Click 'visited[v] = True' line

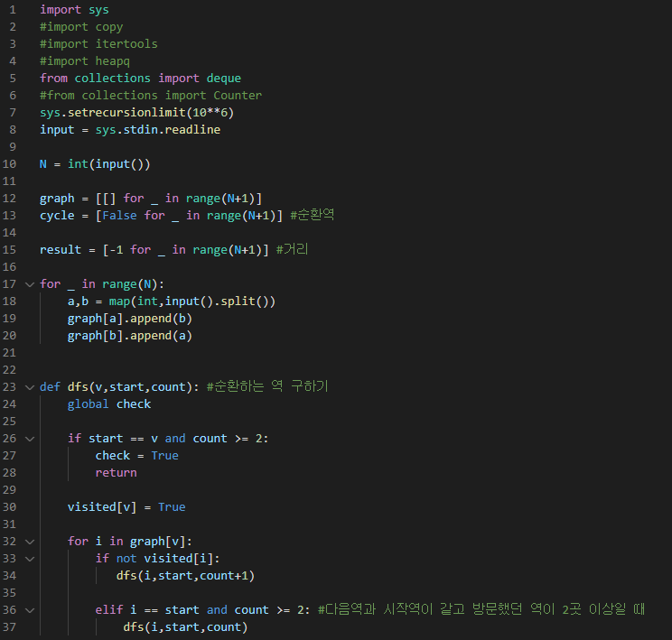coord(126,506)
